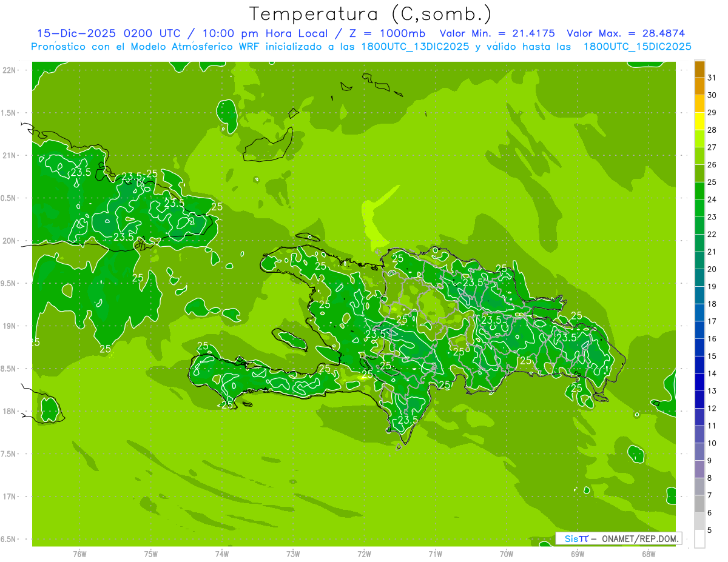The height and width of the screenshot is (562, 728).
Task: Click legend value 5
Action: [x=710, y=530]
